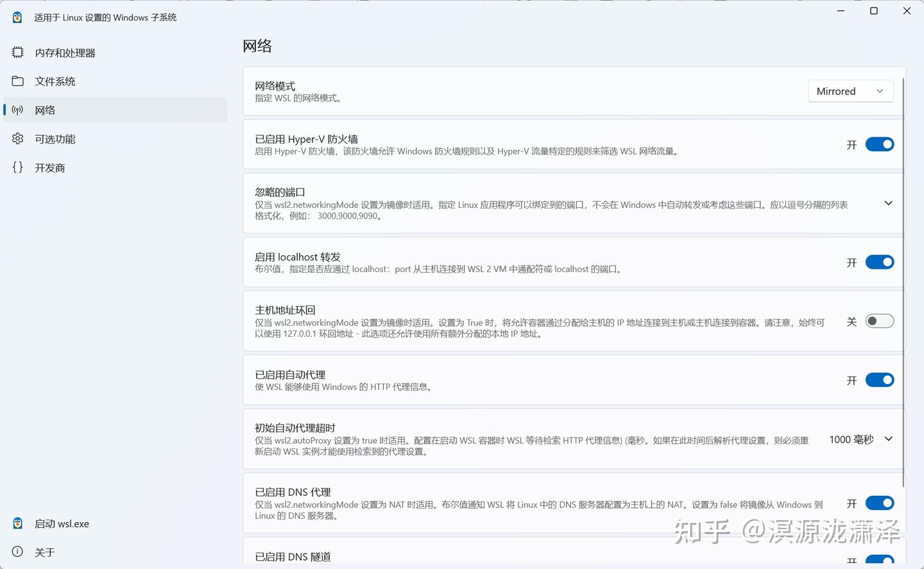This screenshot has width=924, height=569.
Task: Click the 网络 sidebar icon
Action: pyautogui.click(x=17, y=110)
